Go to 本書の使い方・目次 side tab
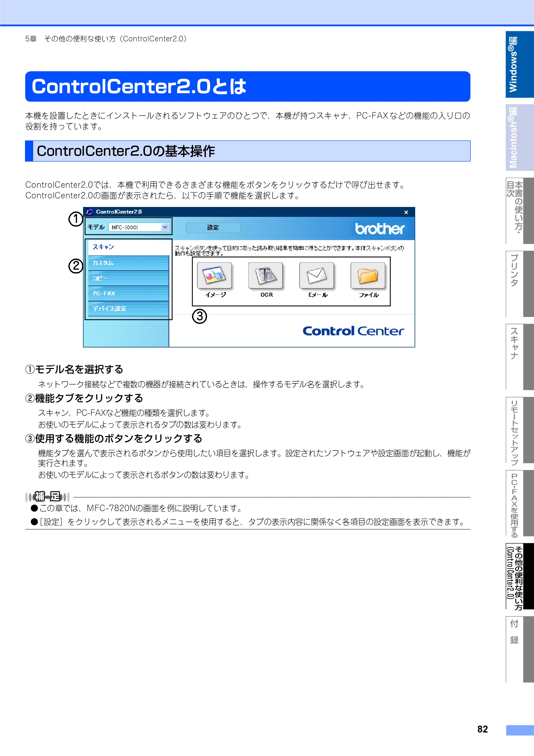 [x=520, y=211]
